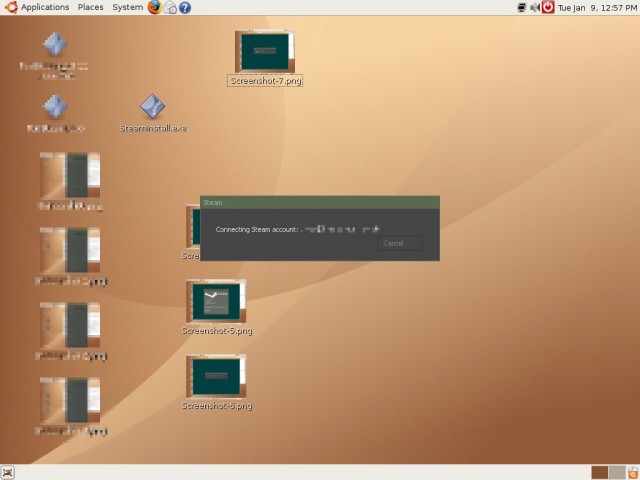Open the Evolution mail launcher icon
This screenshot has width=640, height=480.
[170, 7]
